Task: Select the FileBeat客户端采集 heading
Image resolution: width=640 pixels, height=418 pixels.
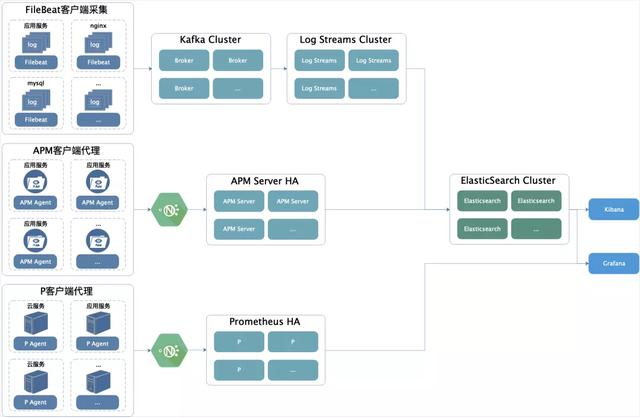Action: [x=67, y=9]
